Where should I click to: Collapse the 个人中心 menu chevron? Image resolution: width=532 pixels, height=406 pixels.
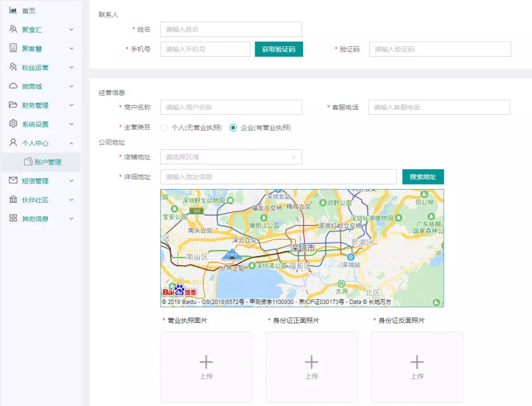71,143
